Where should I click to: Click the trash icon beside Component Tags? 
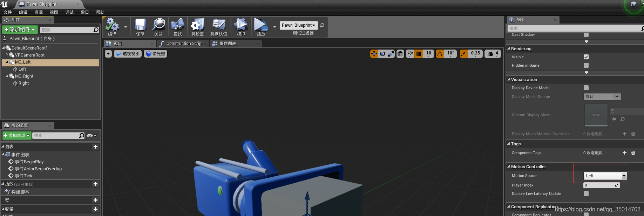[x=633, y=153]
